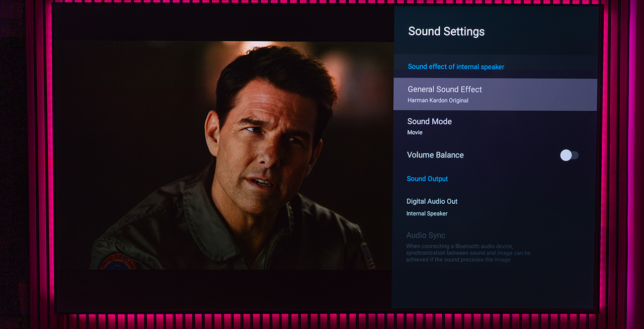Select the Sound Mode option

tap(429, 122)
